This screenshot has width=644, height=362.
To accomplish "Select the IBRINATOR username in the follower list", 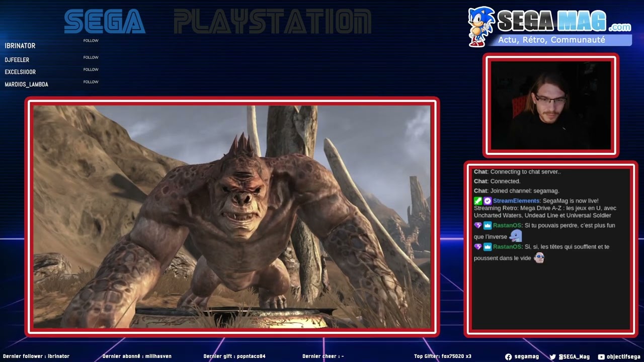I will pos(20,46).
